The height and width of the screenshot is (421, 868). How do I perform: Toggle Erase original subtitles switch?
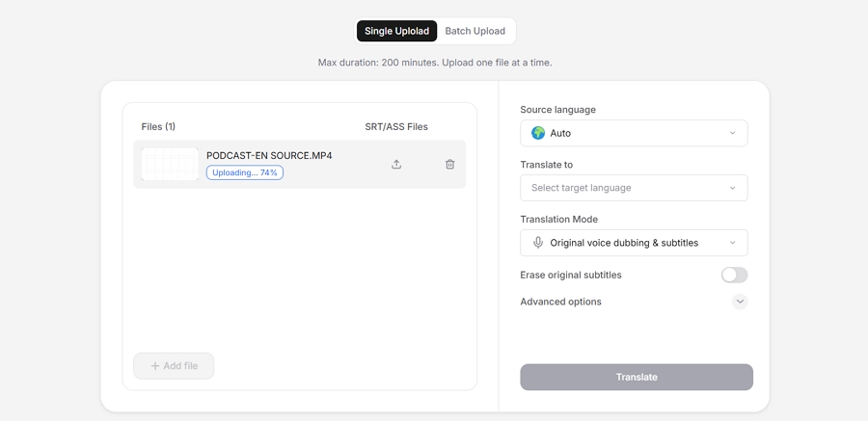click(x=735, y=275)
